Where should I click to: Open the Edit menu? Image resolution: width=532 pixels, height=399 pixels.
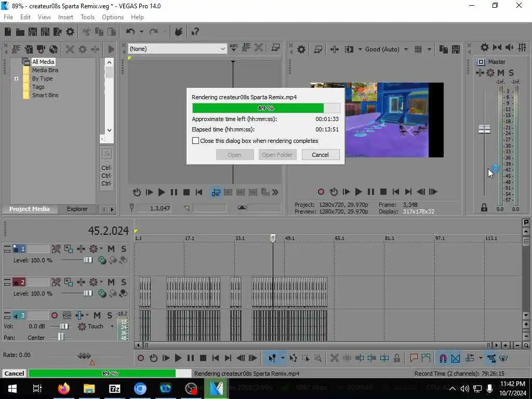tap(25, 17)
